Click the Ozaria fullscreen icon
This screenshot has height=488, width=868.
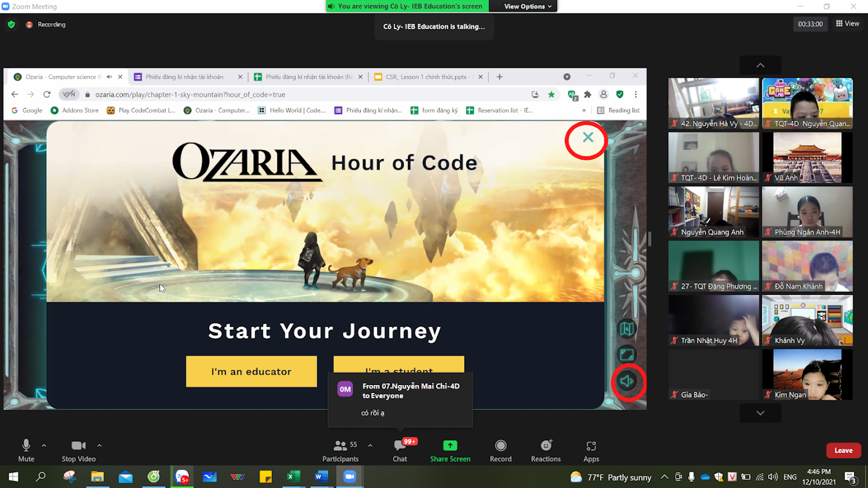coord(627,355)
